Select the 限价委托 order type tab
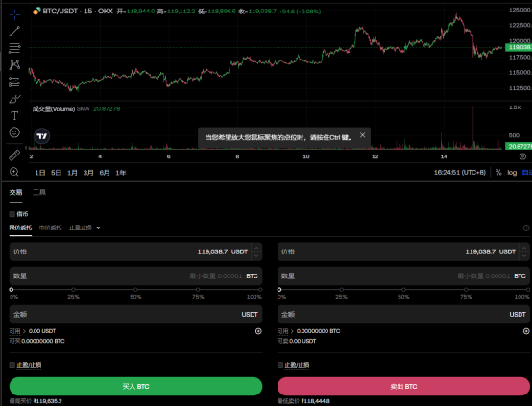The width and height of the screenshot is (532, 406). pyautogui.click(x=20, y=227)
